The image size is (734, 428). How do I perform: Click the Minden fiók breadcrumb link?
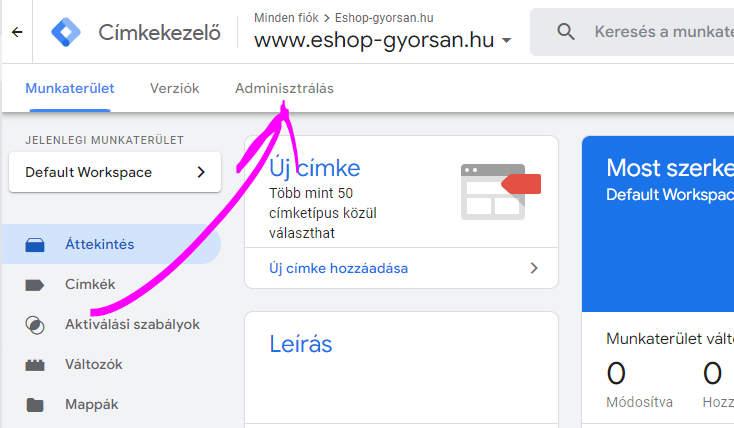pos(283,17)
